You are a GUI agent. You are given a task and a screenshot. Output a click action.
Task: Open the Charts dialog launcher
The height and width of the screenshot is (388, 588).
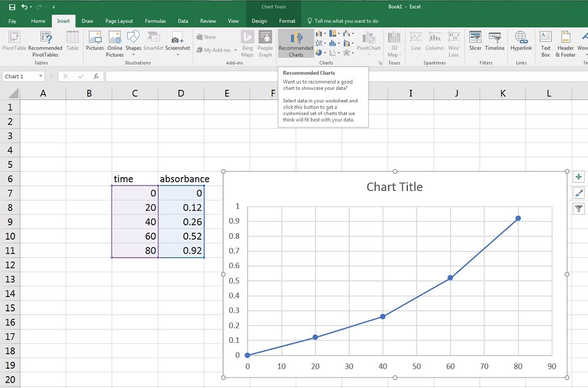point(380,63)
